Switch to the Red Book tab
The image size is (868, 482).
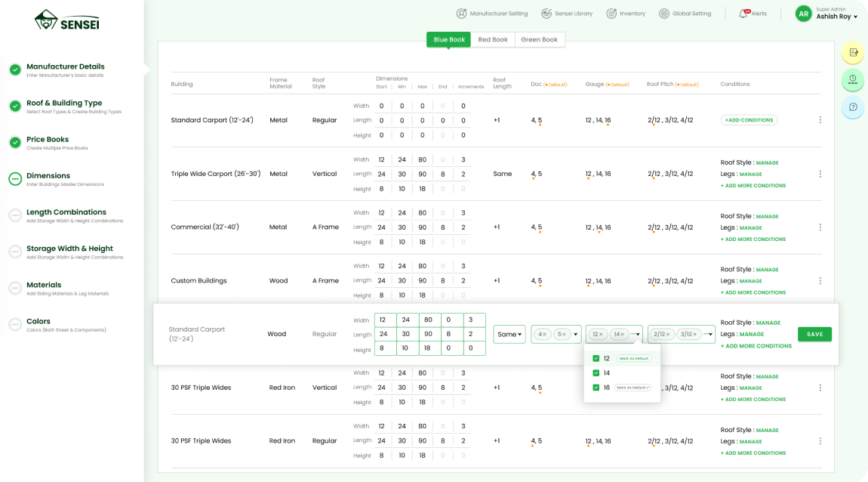(493, 39)
